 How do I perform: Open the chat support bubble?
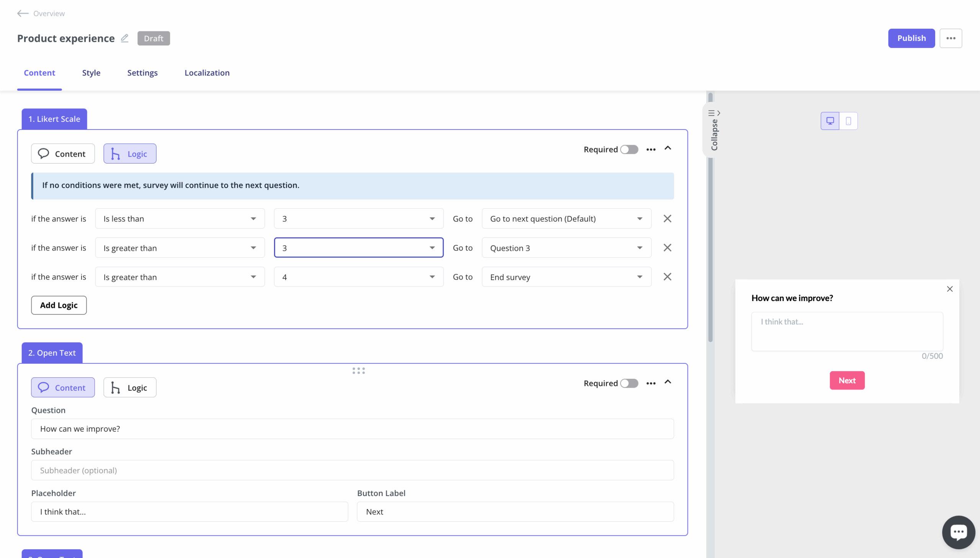(x=958, y=532)
